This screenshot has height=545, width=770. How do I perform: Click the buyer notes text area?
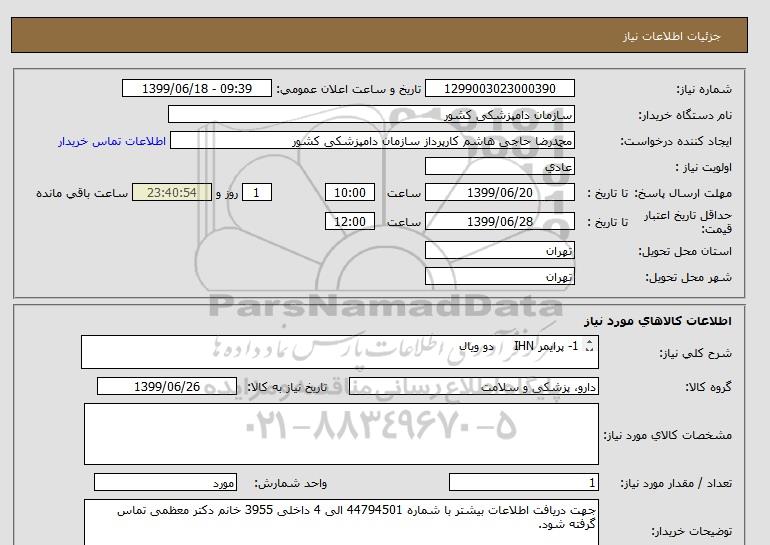(341, 522)
